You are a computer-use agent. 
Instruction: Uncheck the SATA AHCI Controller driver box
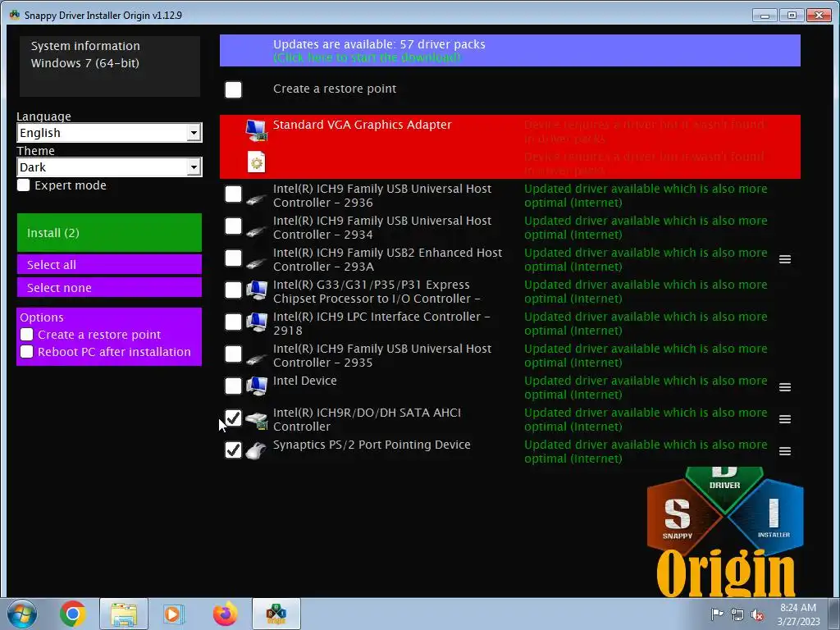[x=233, y=418]
